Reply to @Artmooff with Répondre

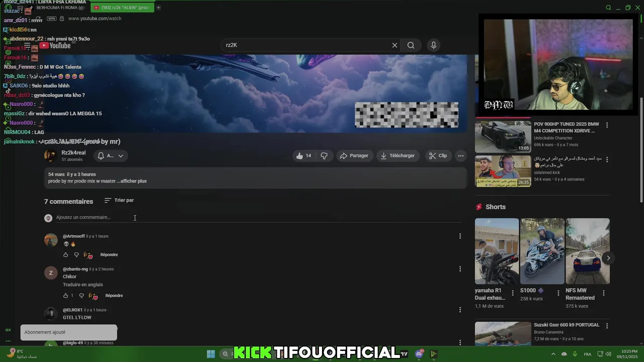pos(109,255)
